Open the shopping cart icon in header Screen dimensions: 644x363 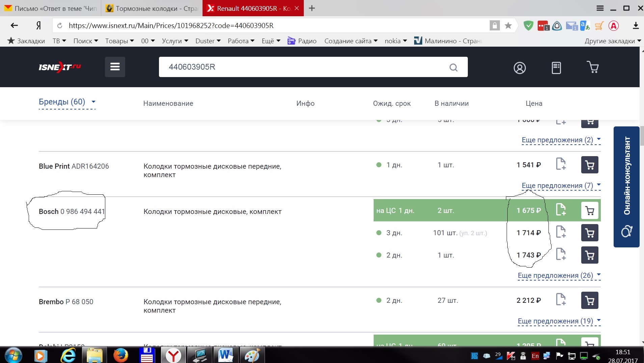point(593,67)
